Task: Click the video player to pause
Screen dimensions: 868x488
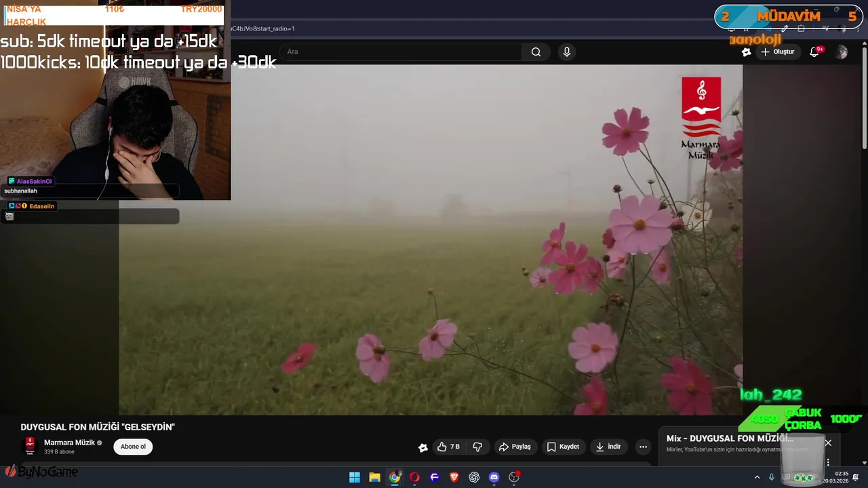Action: click(431, 240)
